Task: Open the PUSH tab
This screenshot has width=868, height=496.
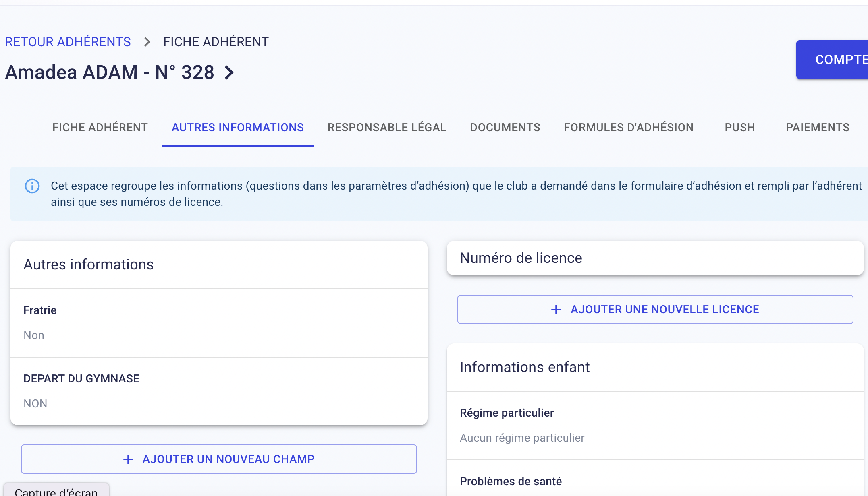Action: (740, 128)
